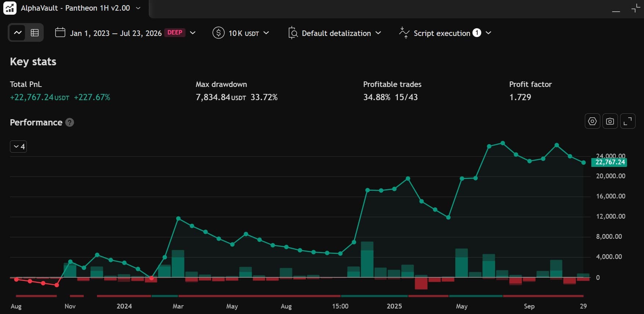Click the 20,000.00 value axis label
Screen dimensions: 644x314
click(x=611, y=176)
